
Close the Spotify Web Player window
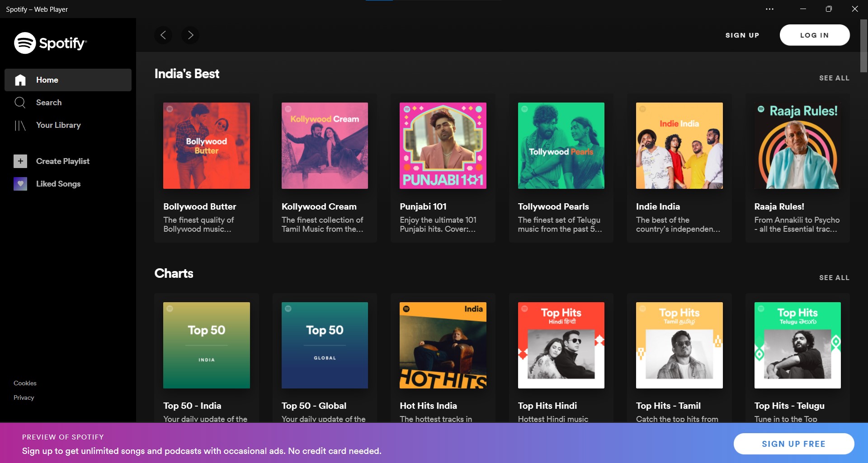(x=854, y=9)
